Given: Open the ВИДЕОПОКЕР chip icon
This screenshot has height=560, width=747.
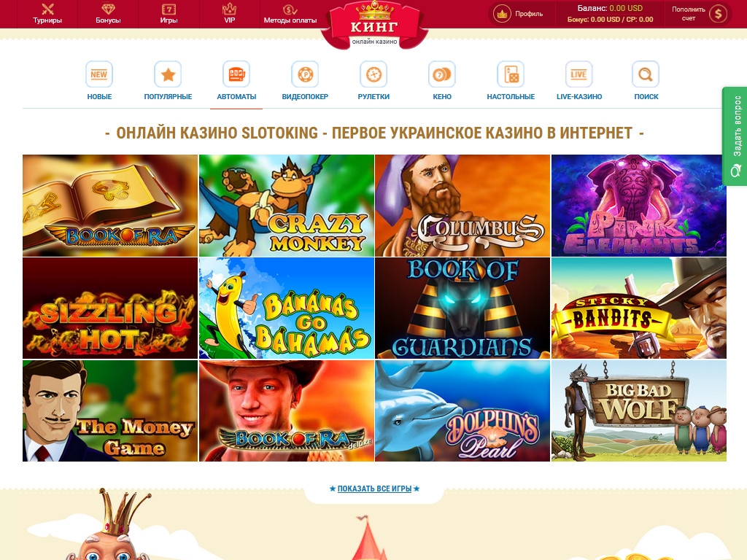Looking at the screenshot, I should click(x=305, y=74).
